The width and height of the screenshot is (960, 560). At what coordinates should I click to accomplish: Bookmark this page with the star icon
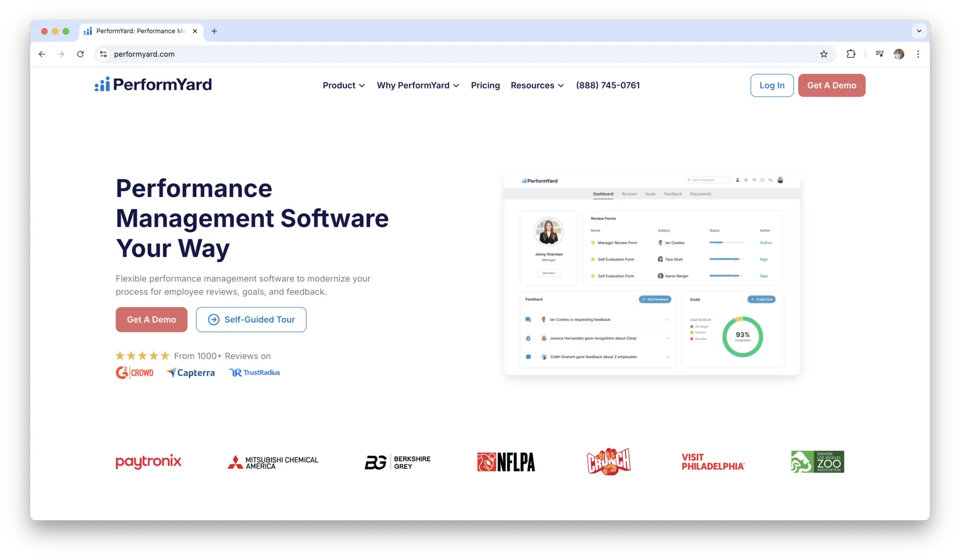coord(824,54)
